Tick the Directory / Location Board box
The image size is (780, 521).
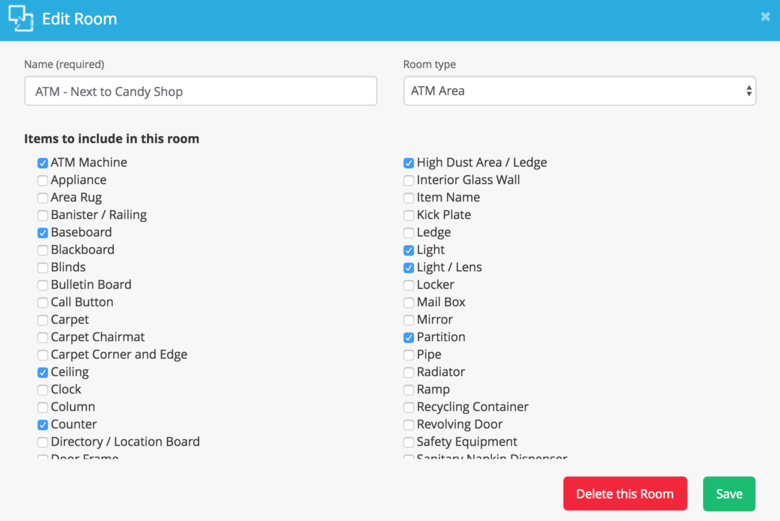(x=43, y=442)
